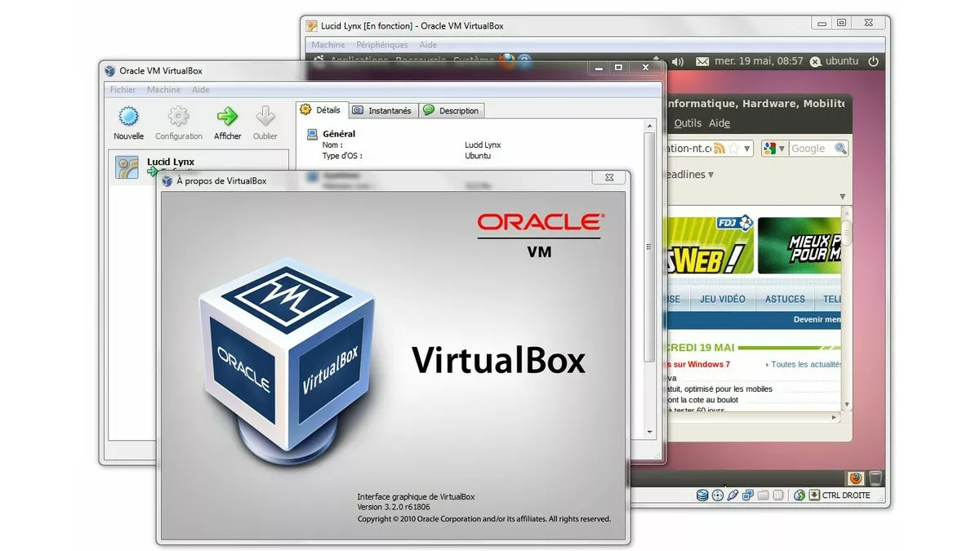The height and width of the screenshot is (551, 980).
Task: Click the Firefox page scroll down arrow
Action: (x=847, y=404)
